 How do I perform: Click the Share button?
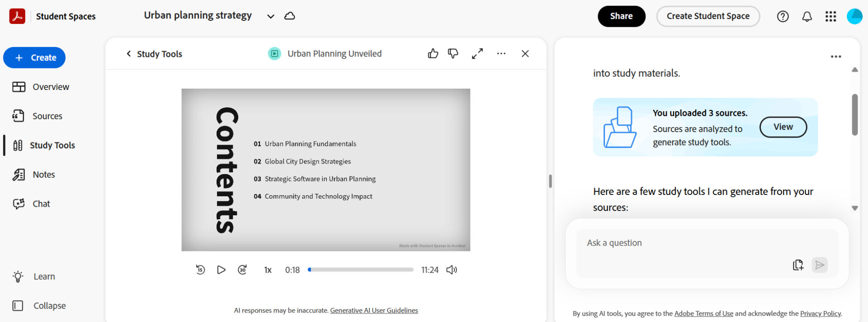click(x=622, y=16)
